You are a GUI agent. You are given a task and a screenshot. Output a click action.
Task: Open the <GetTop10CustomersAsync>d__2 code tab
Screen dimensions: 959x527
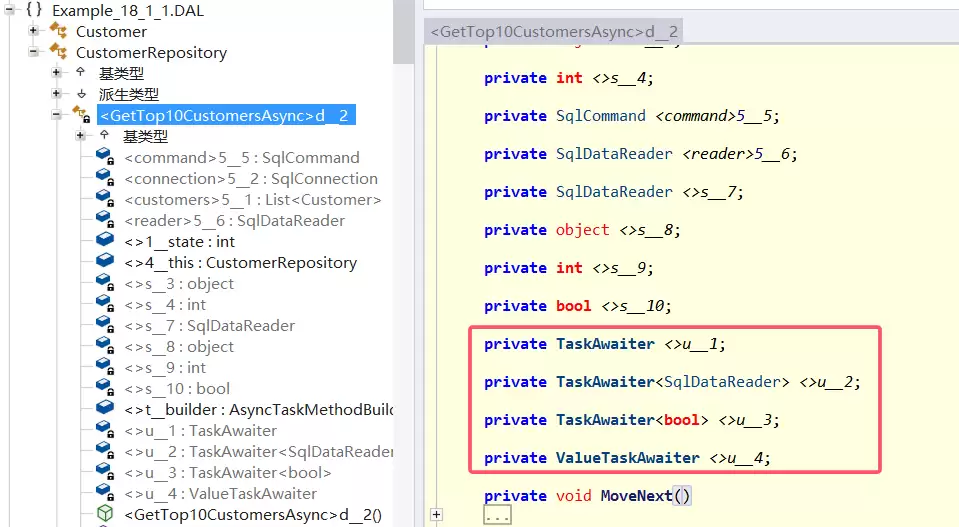554,32
